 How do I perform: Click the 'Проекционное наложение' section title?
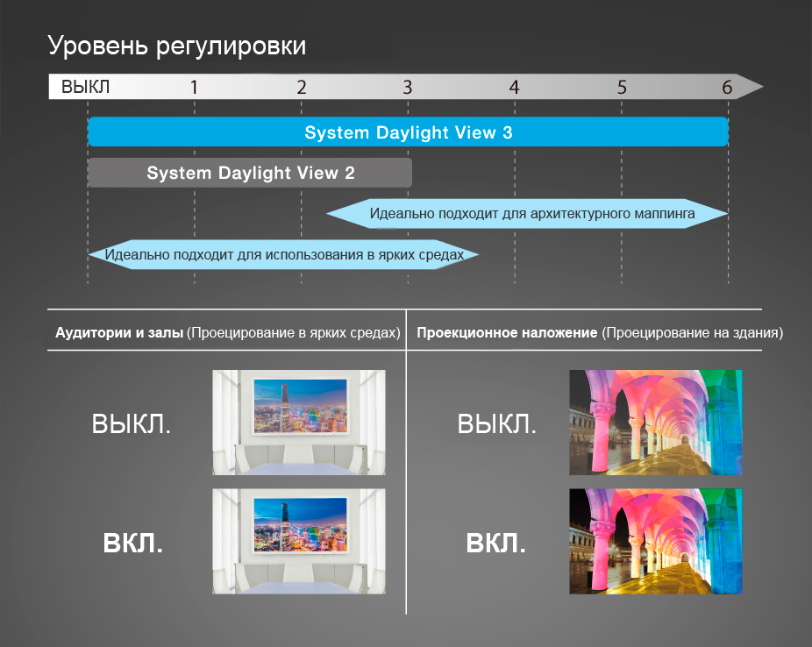click(x=507, y=332)
